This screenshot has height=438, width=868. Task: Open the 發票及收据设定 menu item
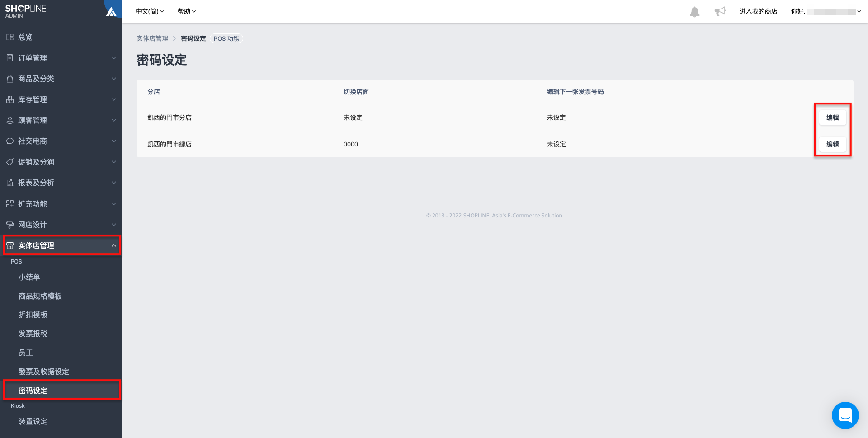(44, 372)
